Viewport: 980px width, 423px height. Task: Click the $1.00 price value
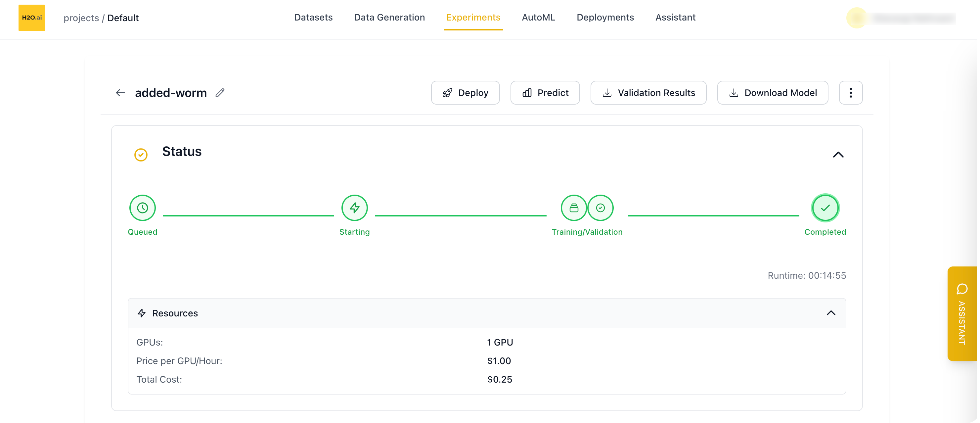click(x=499, y=361)
